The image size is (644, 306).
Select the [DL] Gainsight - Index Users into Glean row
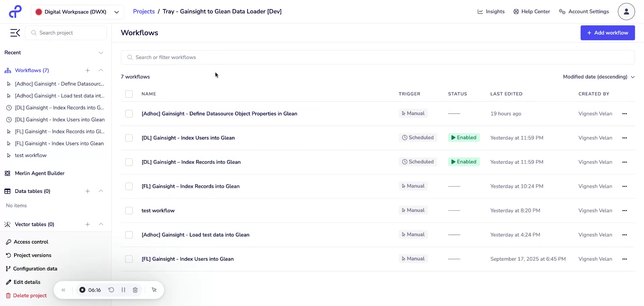[x=129, y=138]
